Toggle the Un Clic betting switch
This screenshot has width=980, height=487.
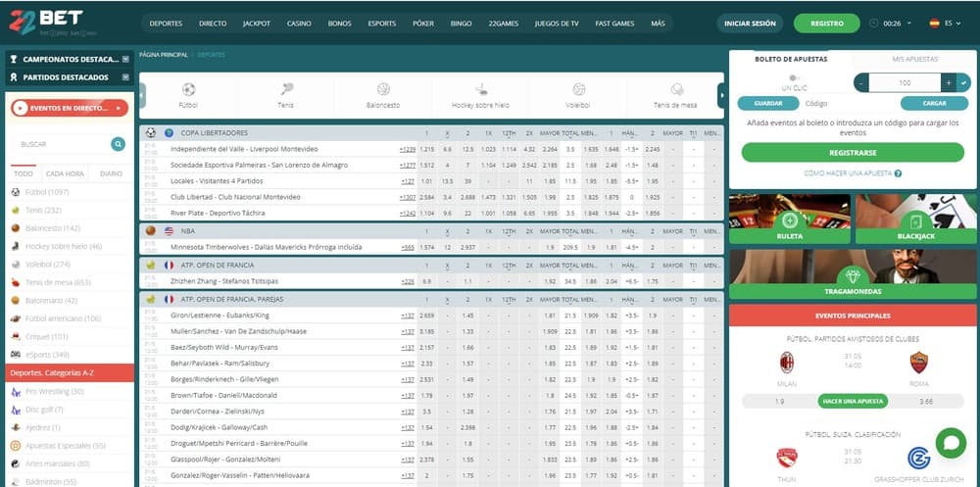(x=794, y=78)
